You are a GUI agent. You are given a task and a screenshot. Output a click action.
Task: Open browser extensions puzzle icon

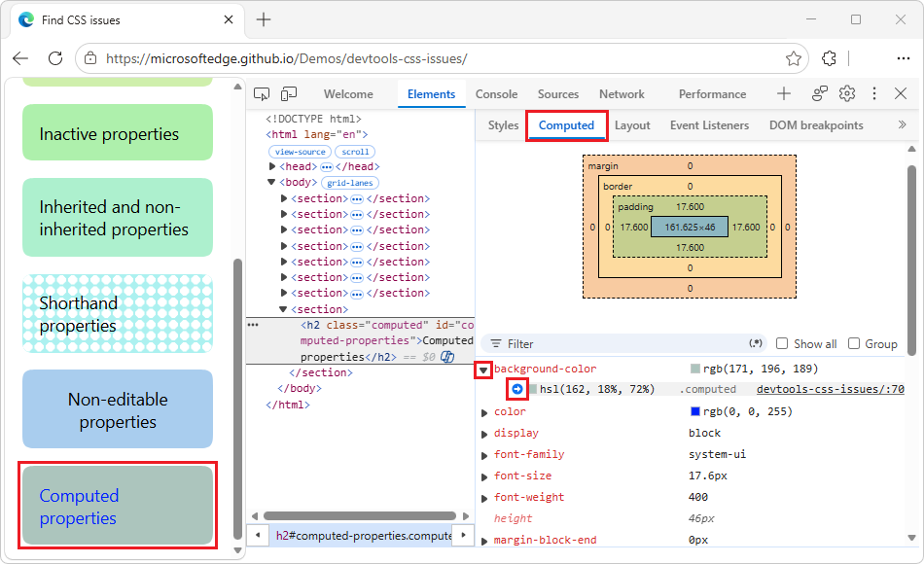point(829,58)
